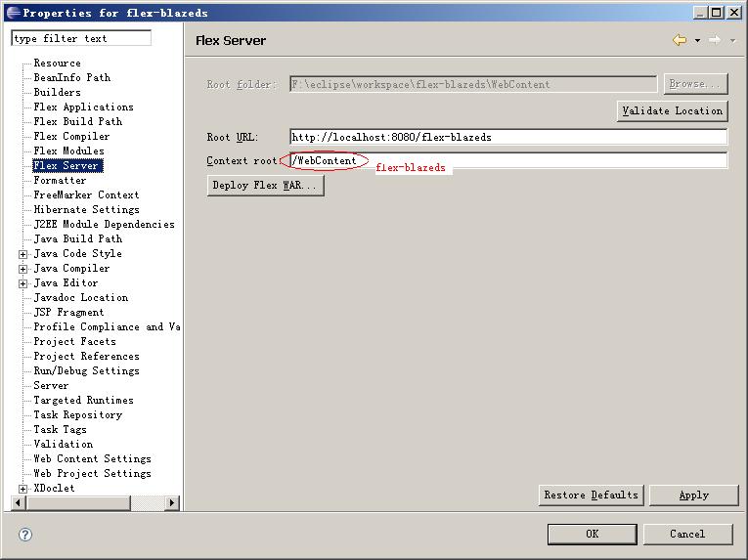Screen dimensions: 748x560
Task: Open Task Tags settings
Action: 60,430
